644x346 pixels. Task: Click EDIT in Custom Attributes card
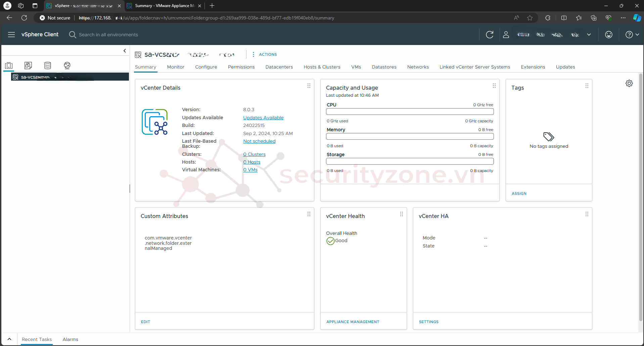click(145, 322)
